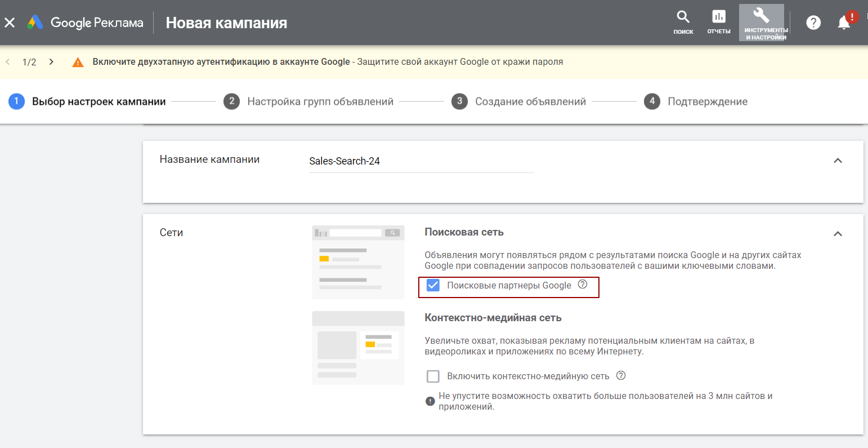Select step 2 ad group setup
This screenshot has width=868, height=448.
308,101
